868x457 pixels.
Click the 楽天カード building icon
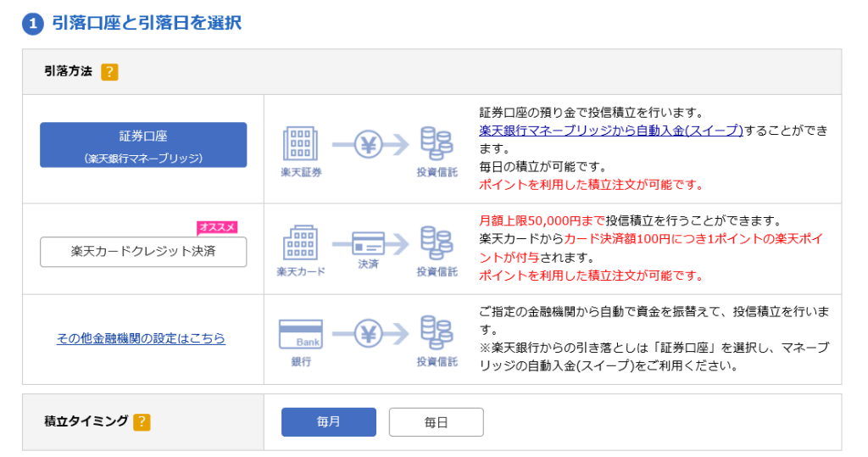pos(301,242)
